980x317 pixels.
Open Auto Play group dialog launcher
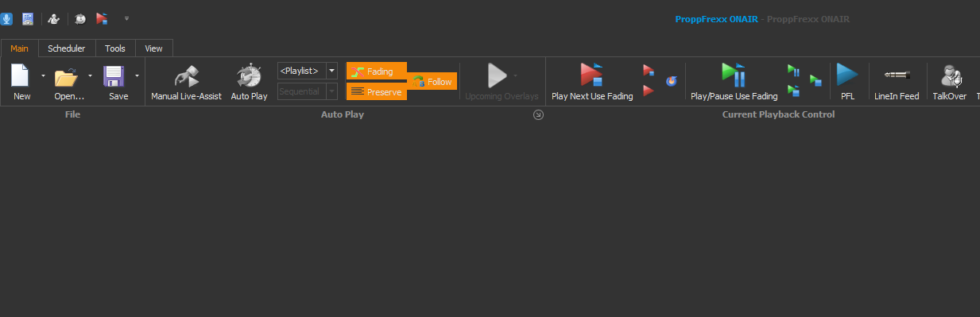click(538, 115)
